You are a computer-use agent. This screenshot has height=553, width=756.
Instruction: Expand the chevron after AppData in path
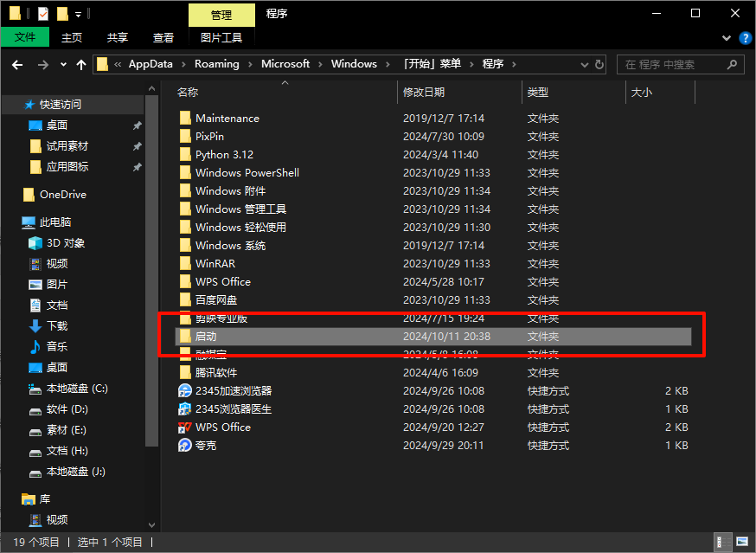[x=183, y=64]
